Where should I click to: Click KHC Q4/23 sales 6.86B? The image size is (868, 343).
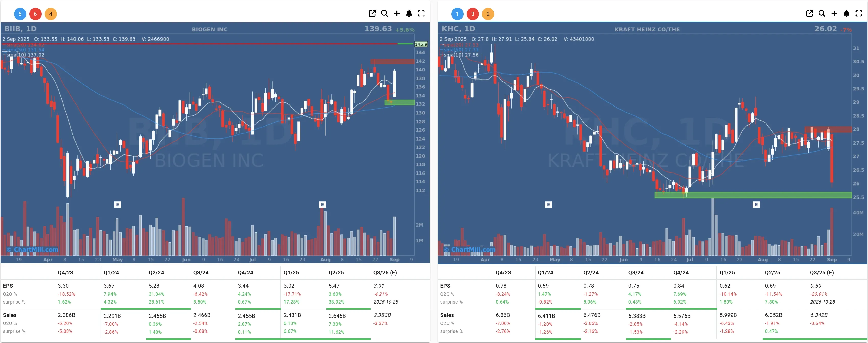(503, 315)
